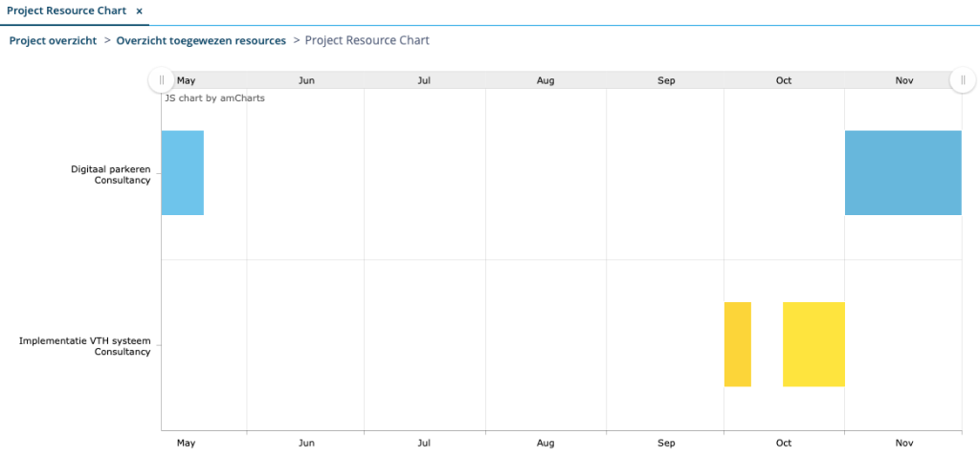This screenshot has width=980, height=457.
Task: Click Oct in the top scrollbar timeline
Action: pos(784,80)
